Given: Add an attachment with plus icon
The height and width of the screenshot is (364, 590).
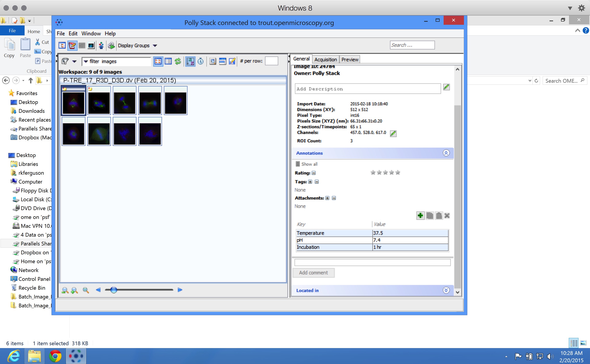Looking at the screenshot, I should [327, 198].
